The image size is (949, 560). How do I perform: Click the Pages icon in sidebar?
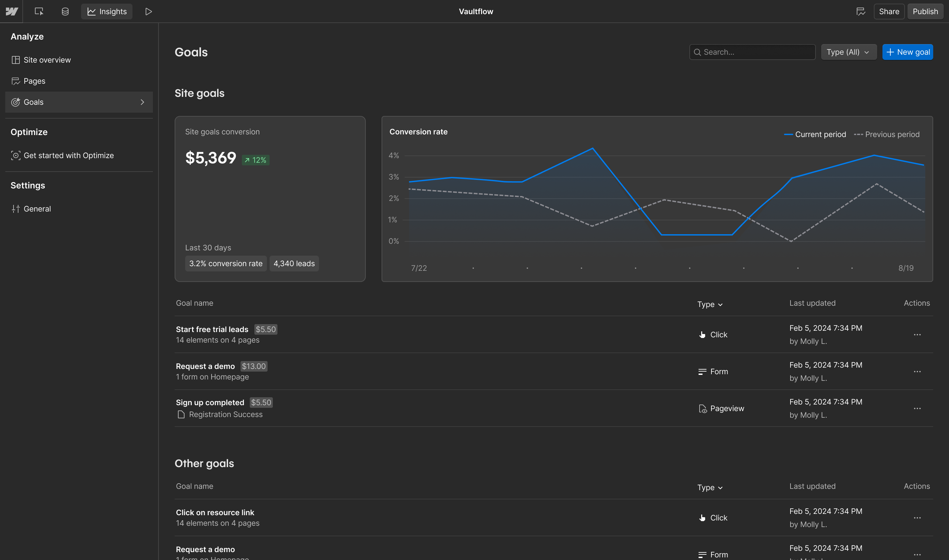coord(15,81)
